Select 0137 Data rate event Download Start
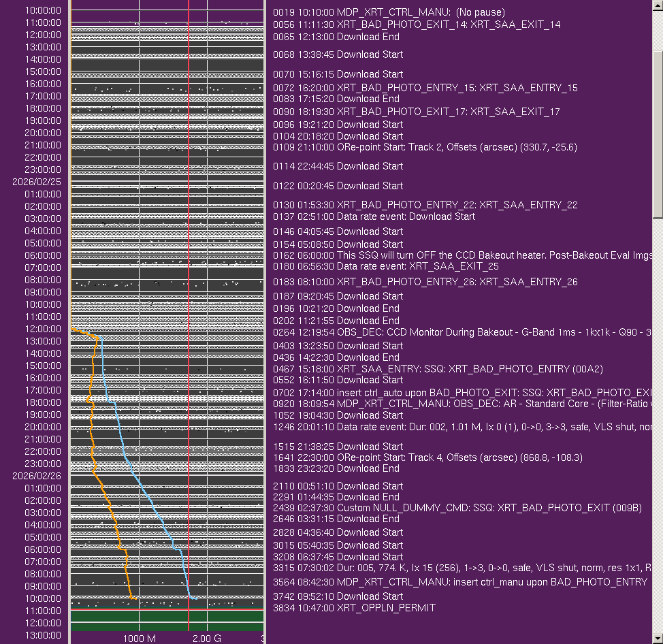The height and width of the screenshot is (644, 663). pos(374,216)
